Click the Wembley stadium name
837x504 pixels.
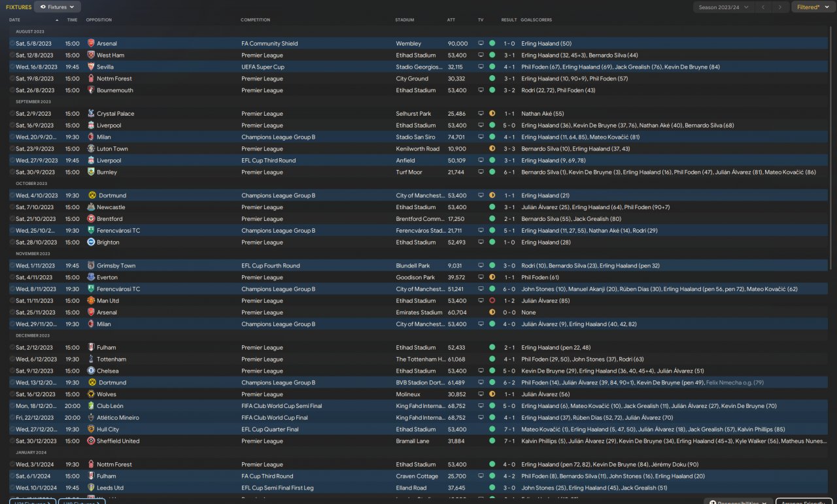(x=409, y=43)
